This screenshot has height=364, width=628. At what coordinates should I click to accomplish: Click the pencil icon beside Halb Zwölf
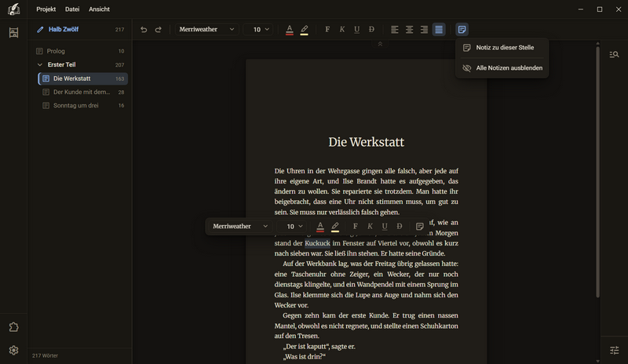(x=40, y=29)
